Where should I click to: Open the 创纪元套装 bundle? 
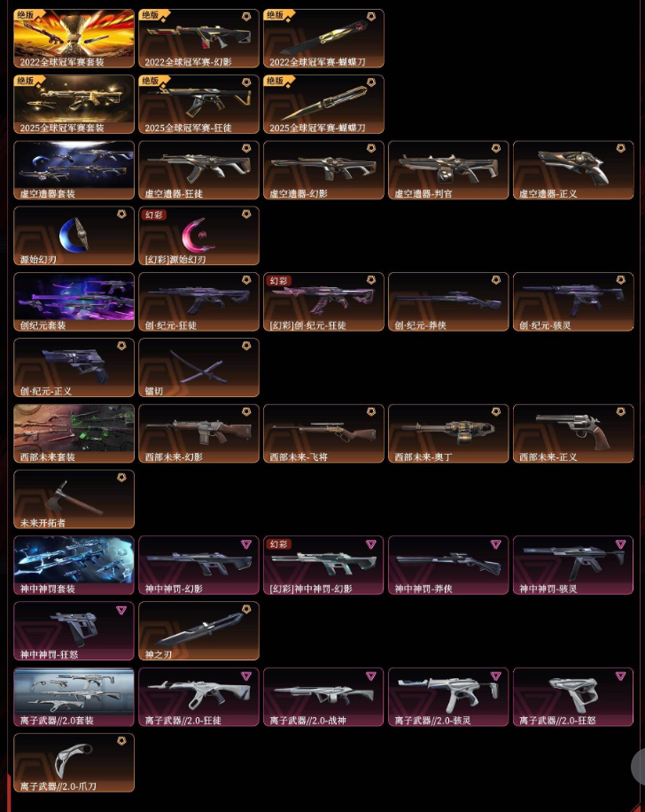click(x=74, y=301)
